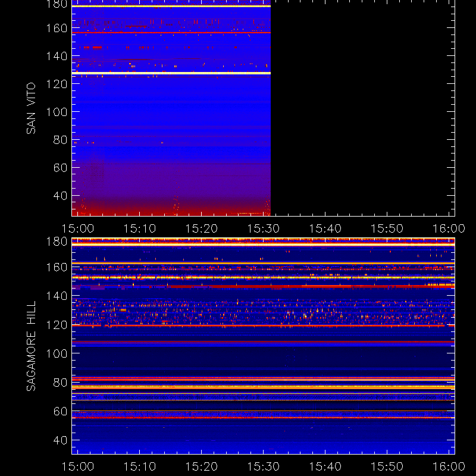Pick the 140 tick label on Sagamore Hill axis
Screen dimensions: 476x476
click(57, 296)
